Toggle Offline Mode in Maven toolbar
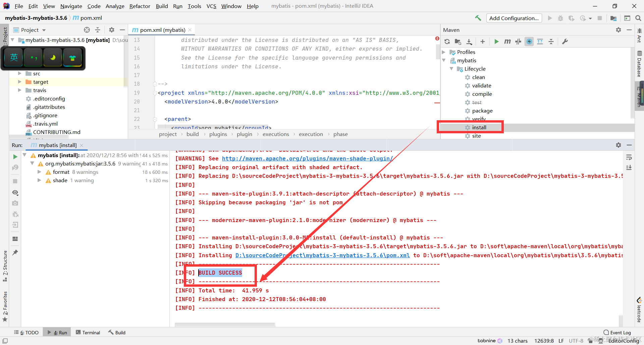The height and width of the screenshot is (345, 644). 519,42
